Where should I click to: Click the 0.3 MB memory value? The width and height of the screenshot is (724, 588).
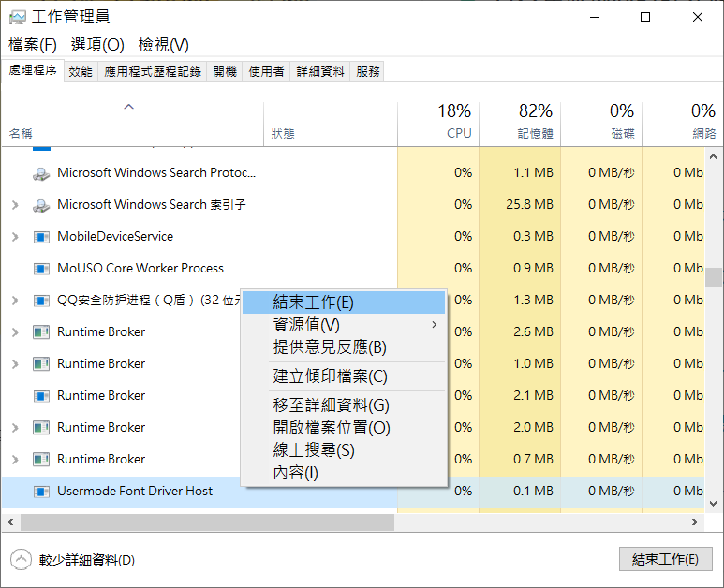tap(533, 236)
